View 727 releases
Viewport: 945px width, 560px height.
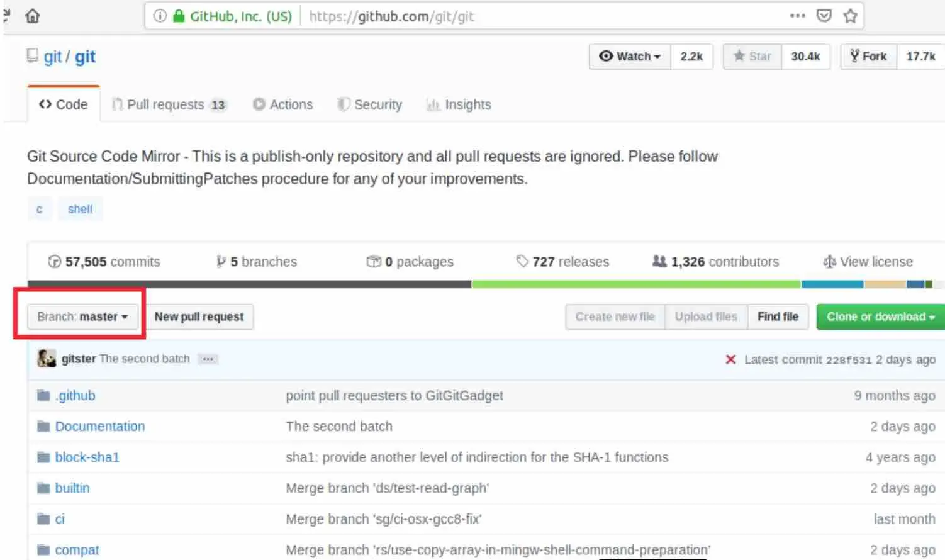pyautogui.click(x=562, y=261)
